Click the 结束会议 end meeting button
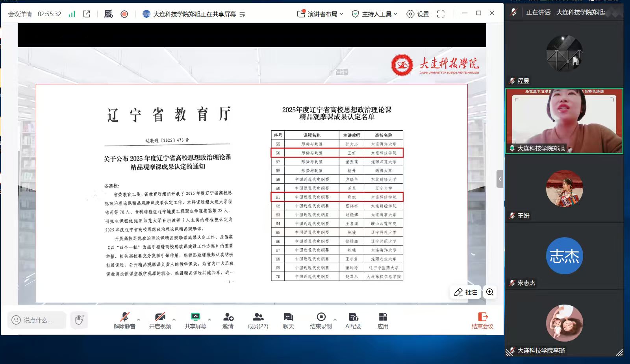The width and height of the screenshot is (630, 364). 482,321
